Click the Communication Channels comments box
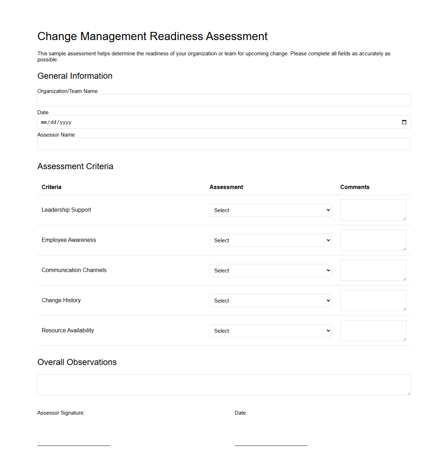448x476 pixels. pos(373,270)
